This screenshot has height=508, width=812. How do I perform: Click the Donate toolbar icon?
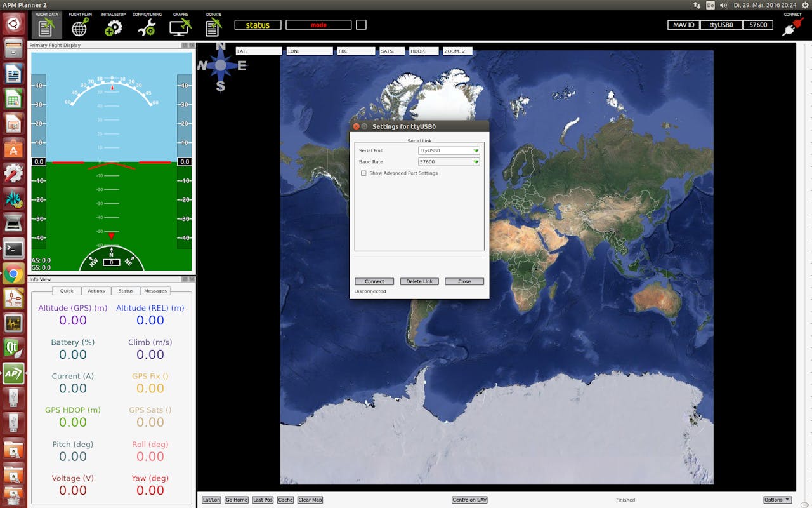pos(213,27)
